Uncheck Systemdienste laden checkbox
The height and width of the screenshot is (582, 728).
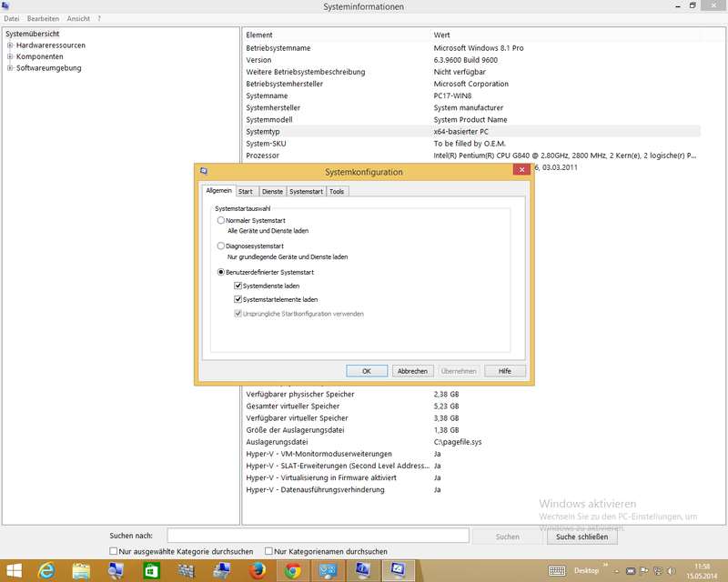tap(238, 286)
